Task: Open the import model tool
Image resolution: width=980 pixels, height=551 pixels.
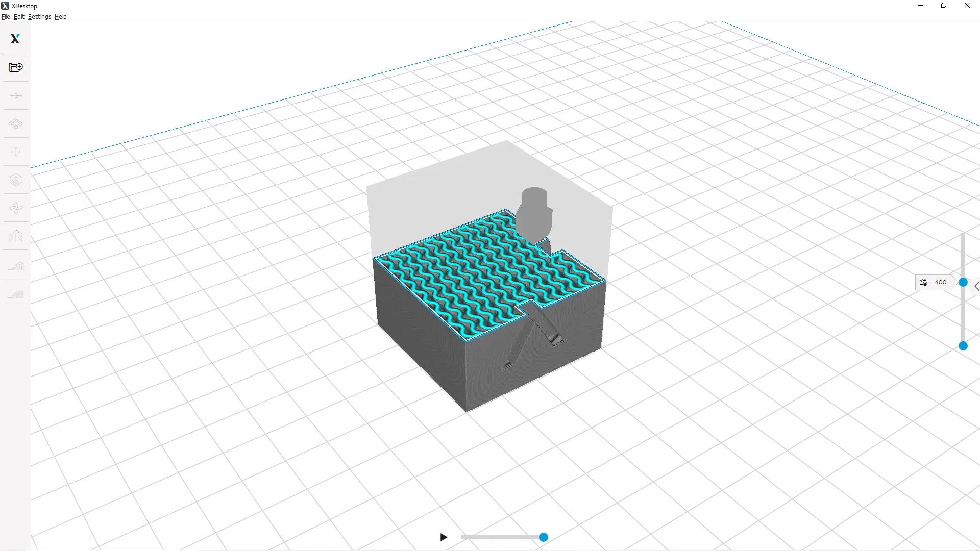Action: pos(15,67)
